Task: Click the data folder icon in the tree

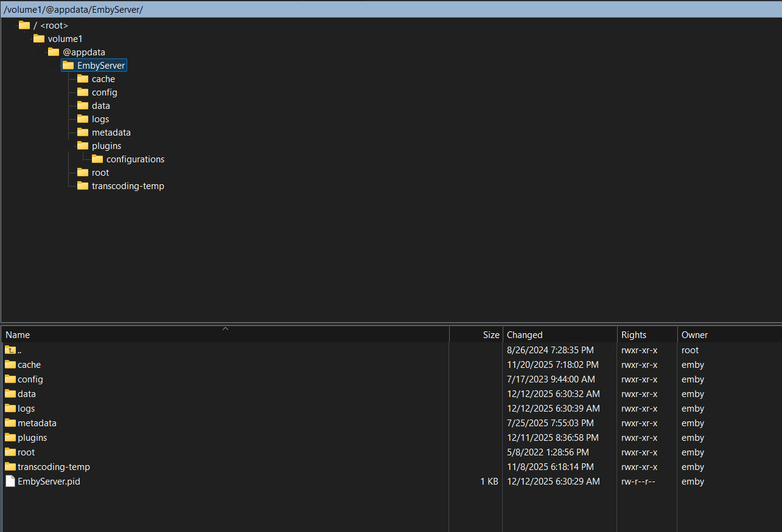Action: tap(83, 105)
